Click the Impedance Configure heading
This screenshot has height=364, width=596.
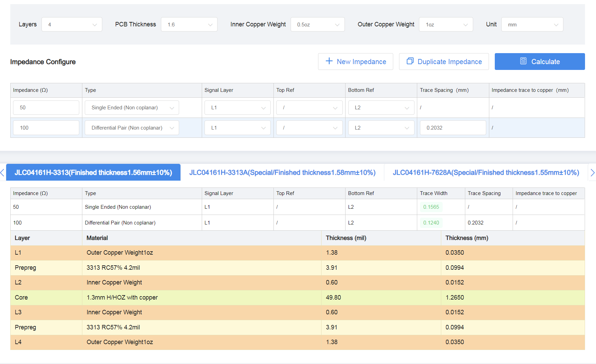(43, 62)
